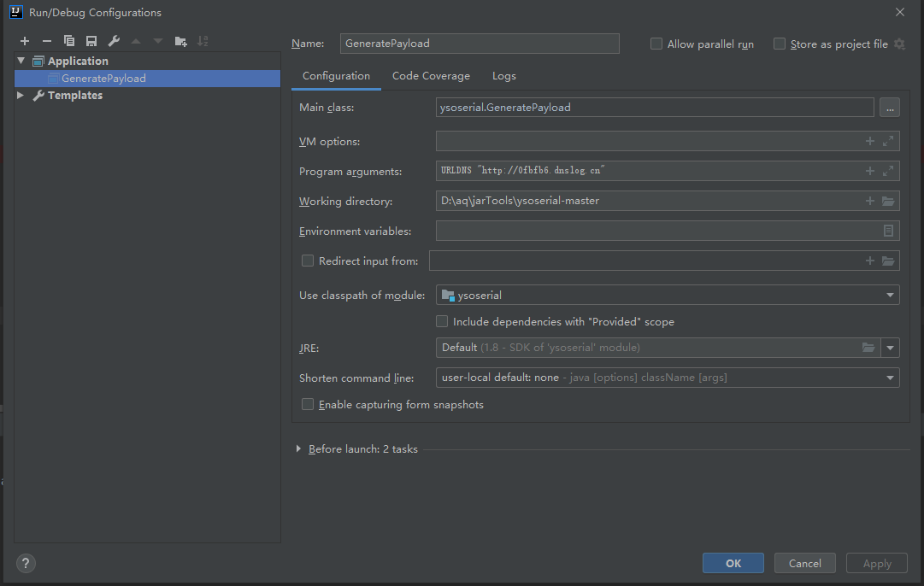Screen dimensions: 924x586
Task: Click the Save Configuration disk icon
Action: [91, 41]
